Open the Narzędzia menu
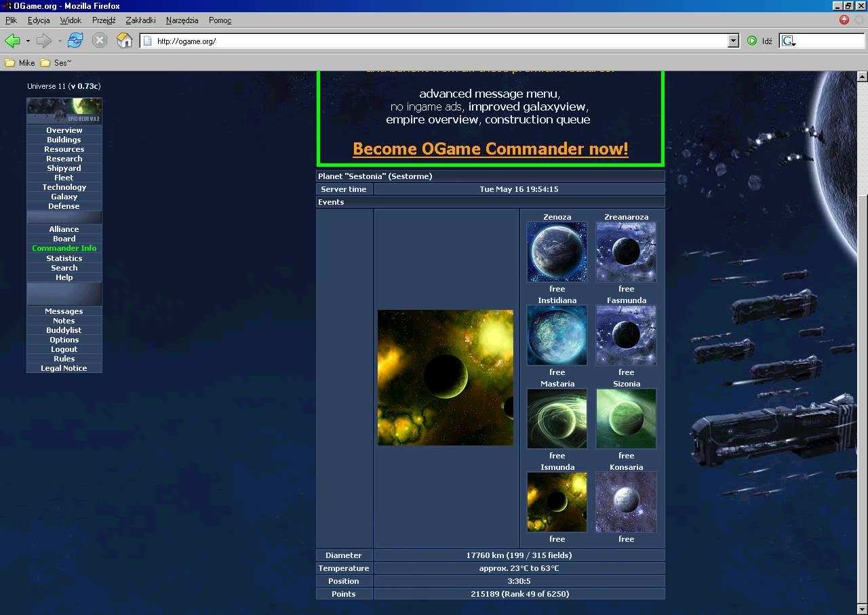 coord(182,20)
